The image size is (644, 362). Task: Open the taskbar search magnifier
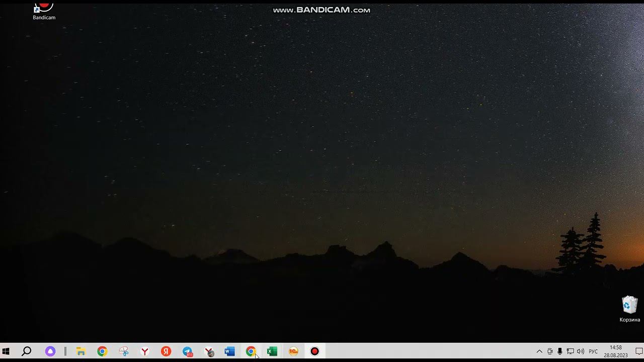tap(27, 351)
